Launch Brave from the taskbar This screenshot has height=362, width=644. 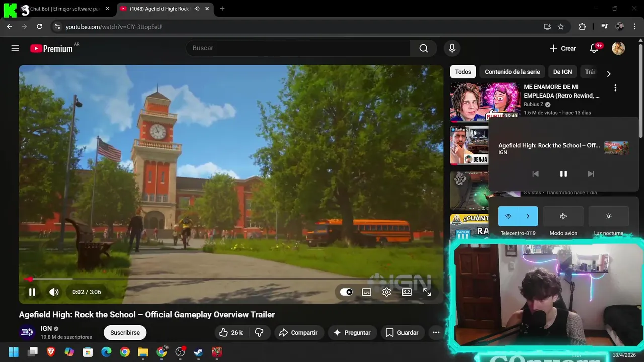coord(51,352)
